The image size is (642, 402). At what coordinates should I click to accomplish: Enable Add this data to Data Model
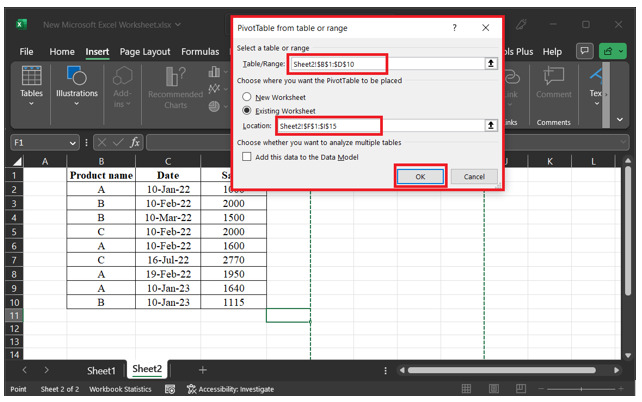coord(247,157)
